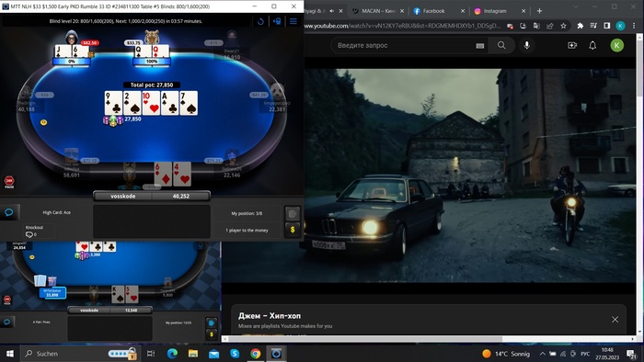Toggle Chrome side panel icon
This screenshot has width=644, height=362.
[x=606, y=26]
